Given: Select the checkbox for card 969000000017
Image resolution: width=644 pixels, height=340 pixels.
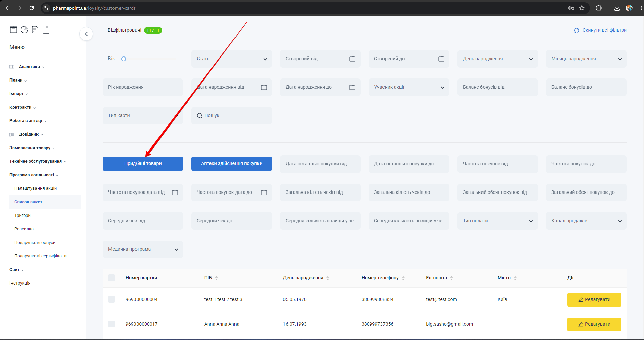Looking at the screenshot, I should coord(112,324).
